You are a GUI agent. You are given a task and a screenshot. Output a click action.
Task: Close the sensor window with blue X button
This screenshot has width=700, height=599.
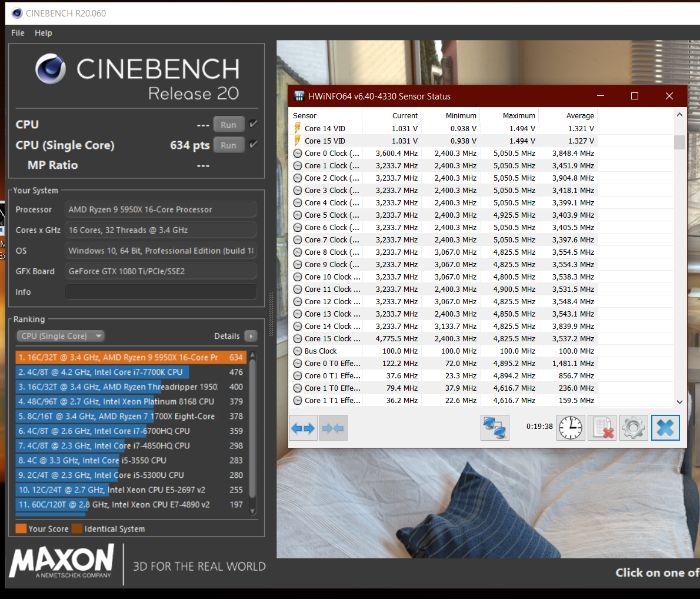pyautogui.click(x=665, y=428)
